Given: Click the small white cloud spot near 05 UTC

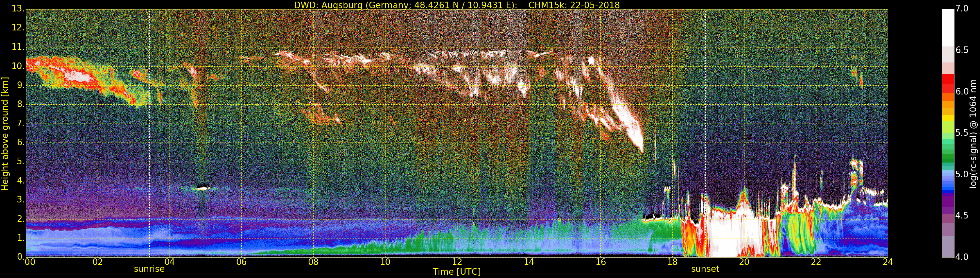Looking at the screenshot, I should [203, 187].
